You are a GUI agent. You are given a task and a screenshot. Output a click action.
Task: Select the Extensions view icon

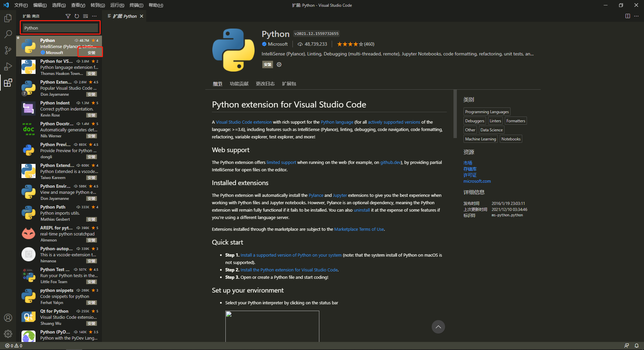tap(8, 83)
